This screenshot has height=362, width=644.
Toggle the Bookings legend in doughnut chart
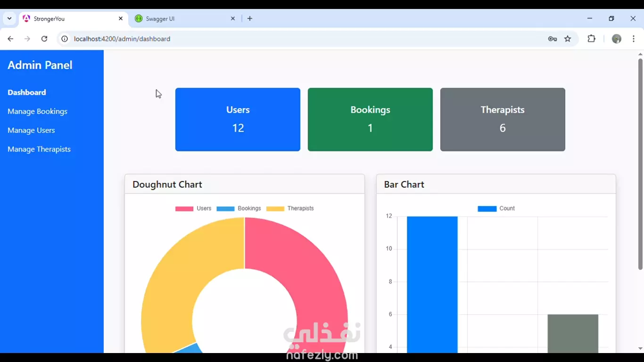[239, 208]
